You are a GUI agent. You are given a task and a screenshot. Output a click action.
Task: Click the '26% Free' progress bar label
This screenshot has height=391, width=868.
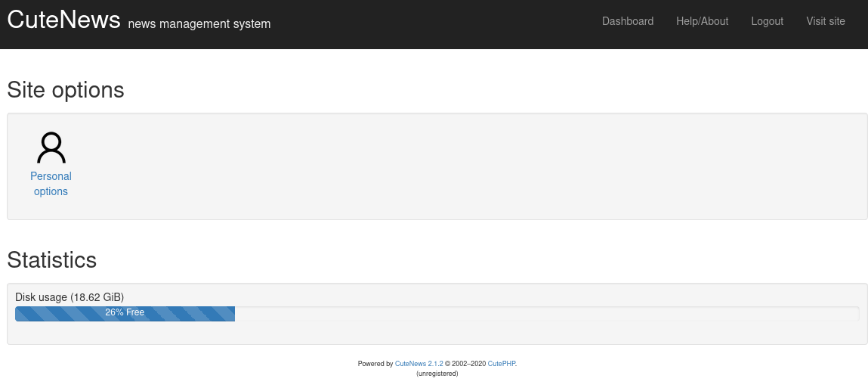click(x=125, y=313)
